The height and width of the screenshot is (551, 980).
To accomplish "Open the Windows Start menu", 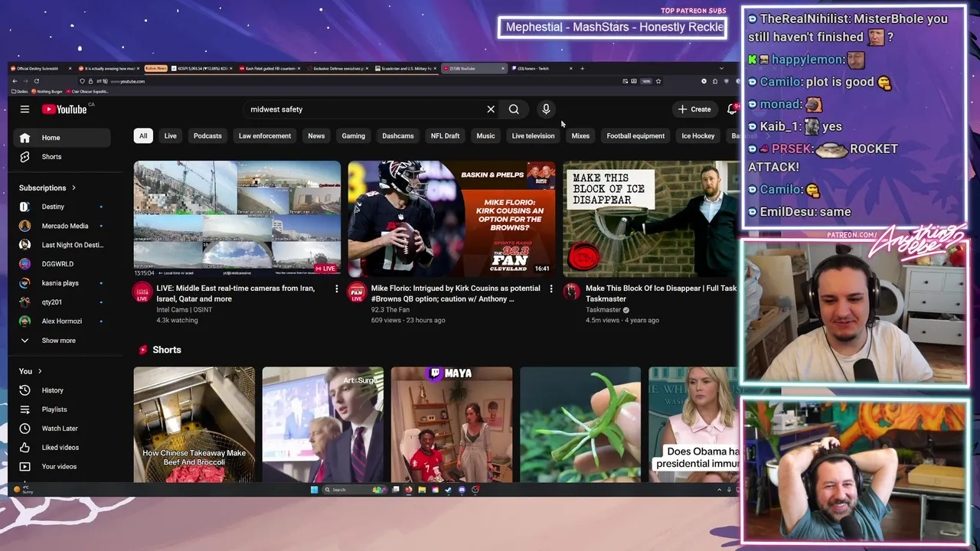I will click(x=314, y=490).
